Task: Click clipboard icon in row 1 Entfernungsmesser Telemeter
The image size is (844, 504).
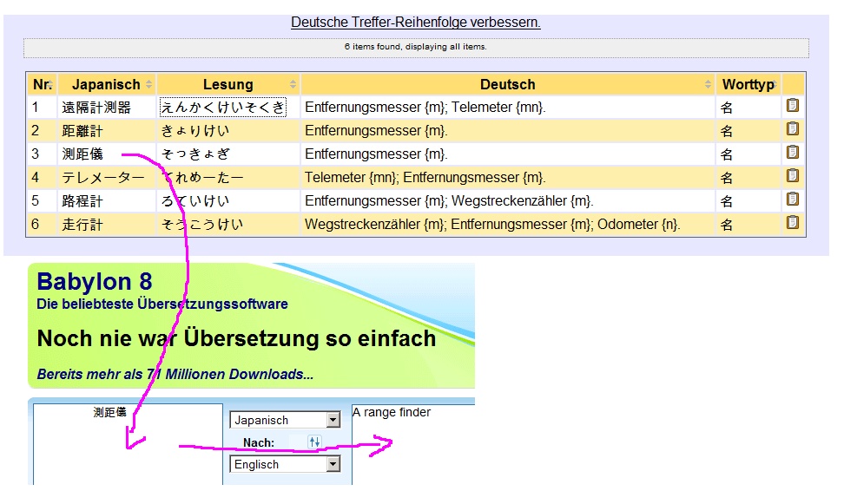Action: tap(792, 106)
